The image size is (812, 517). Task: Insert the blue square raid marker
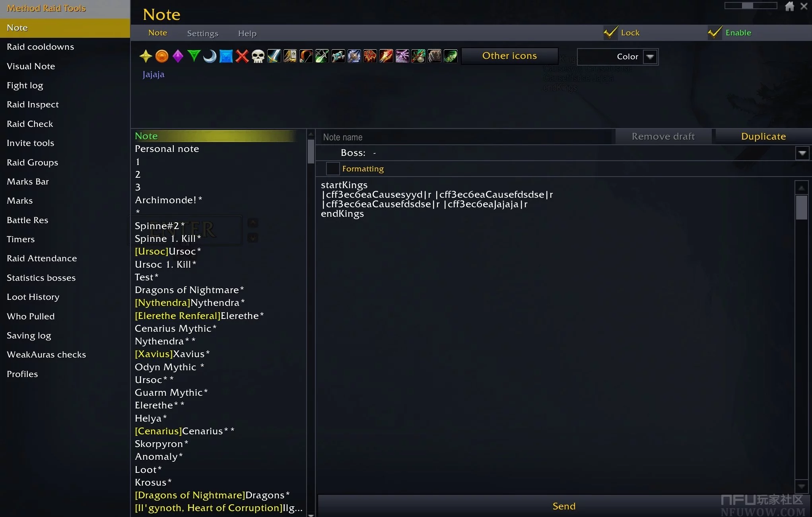226,56
